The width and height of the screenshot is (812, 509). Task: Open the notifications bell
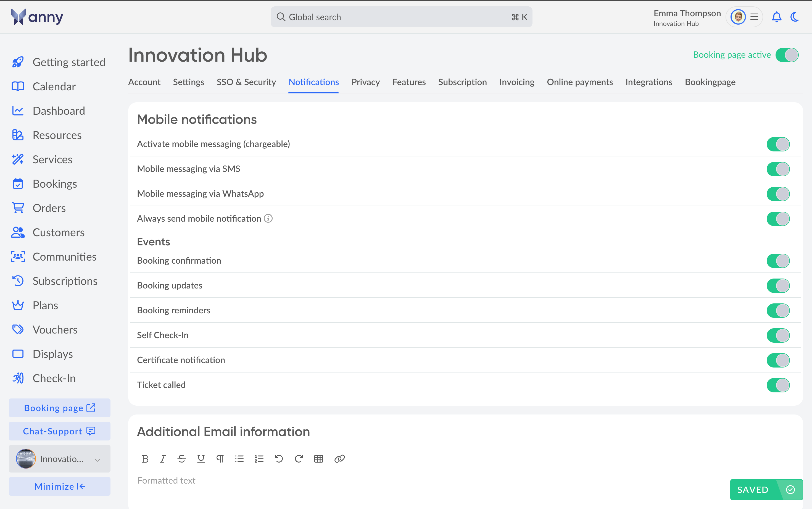(776, 17)
